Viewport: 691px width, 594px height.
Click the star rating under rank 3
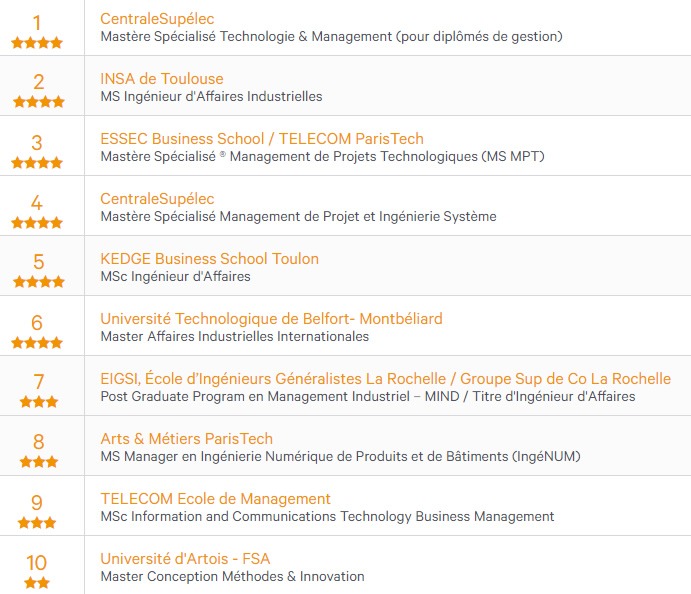37,163
